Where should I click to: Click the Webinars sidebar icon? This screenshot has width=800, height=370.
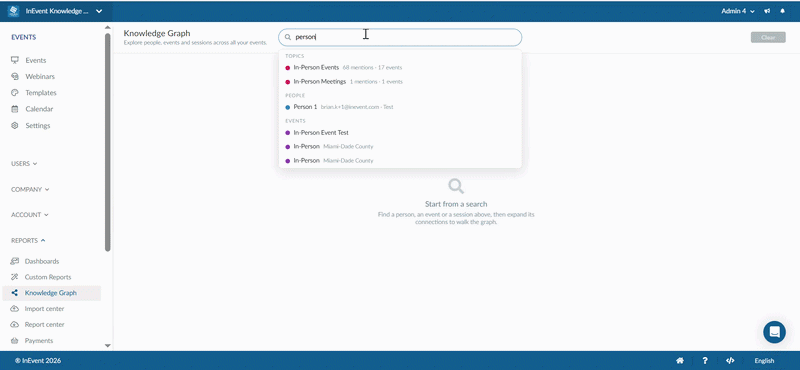pyautogui.click(x=15, y=77)
